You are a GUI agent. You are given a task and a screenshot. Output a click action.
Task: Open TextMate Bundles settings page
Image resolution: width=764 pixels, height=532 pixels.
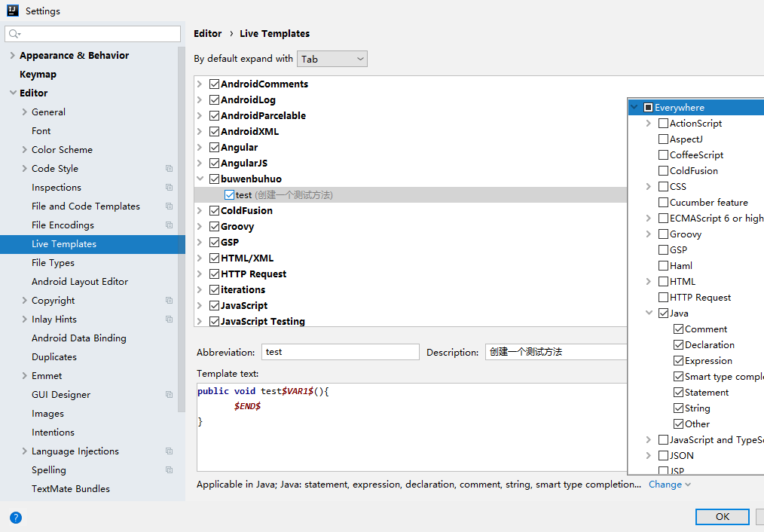(71, 489)
